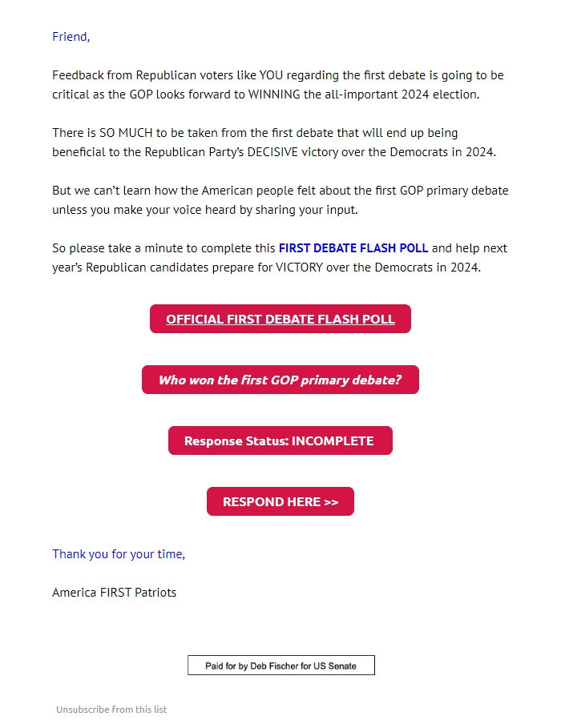
Task: Open the survey response button labeled RESPOND HERE
Action: tap(280, 501)
